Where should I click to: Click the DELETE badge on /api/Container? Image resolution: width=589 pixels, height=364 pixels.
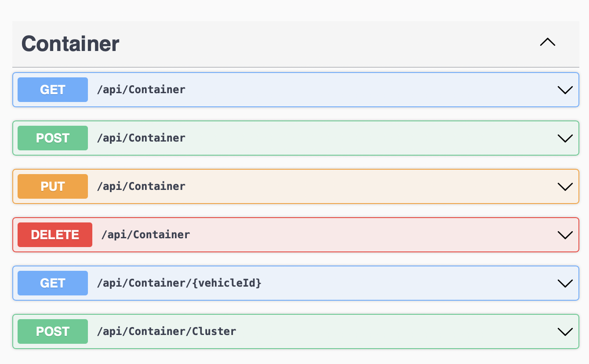tap(55, 234)
